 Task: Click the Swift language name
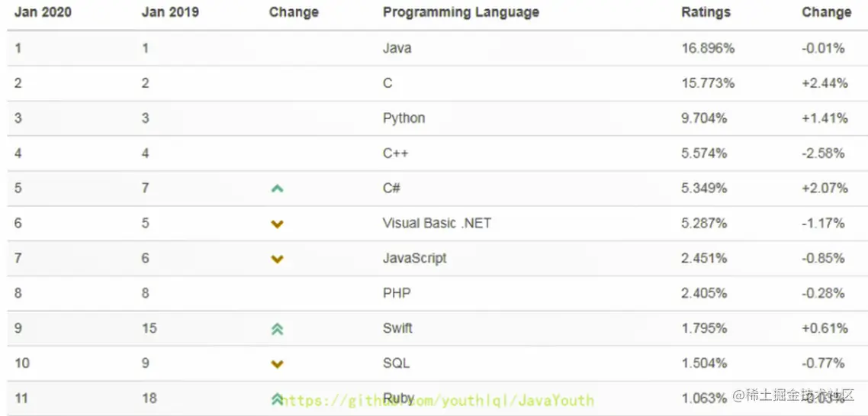click(397, 328)
